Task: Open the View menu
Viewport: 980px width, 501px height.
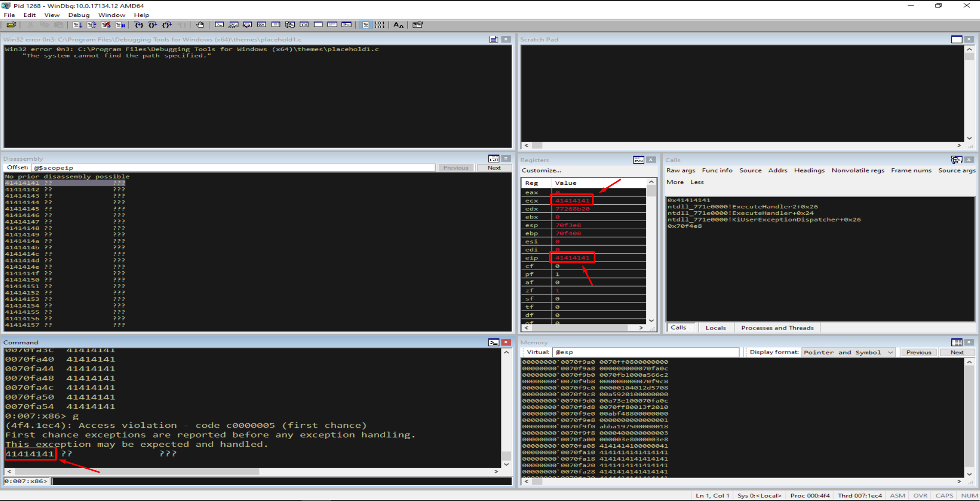Action: coord(52,15)
